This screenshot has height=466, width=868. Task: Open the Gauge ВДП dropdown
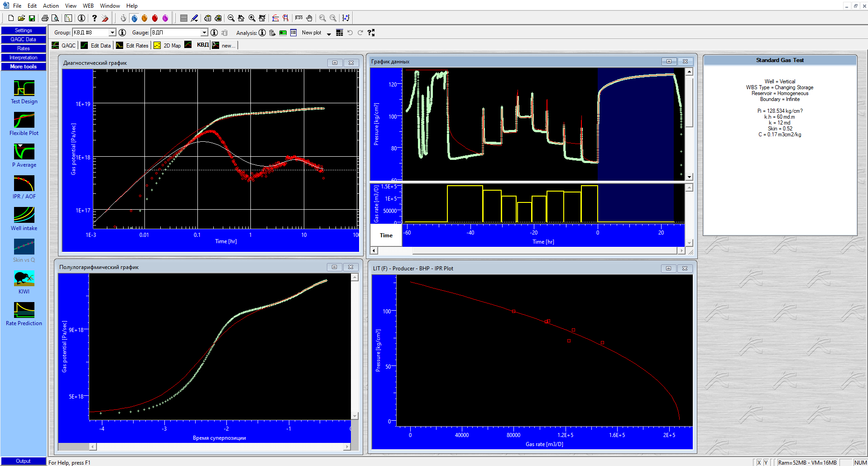coord(204,33)
